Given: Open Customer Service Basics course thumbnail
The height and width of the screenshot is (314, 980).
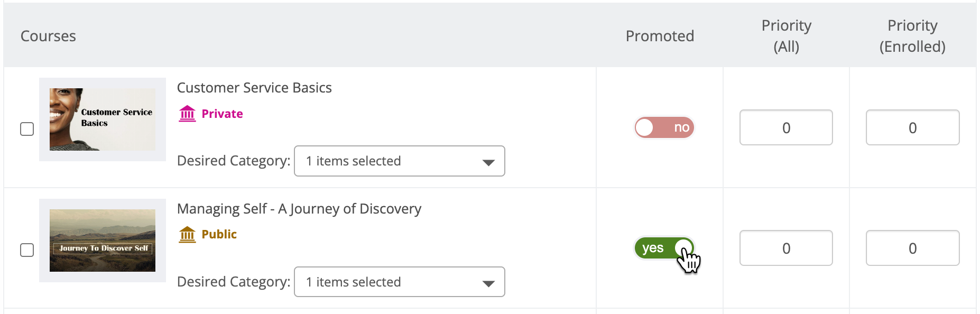Looking at the screenshot, I should point(103,119).
